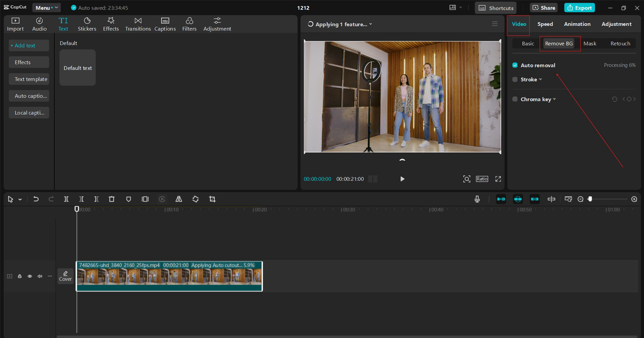The width and height of the screenshot is (644, 338).
Task: Click the Mirror flip icon
Action: (179, 199)
